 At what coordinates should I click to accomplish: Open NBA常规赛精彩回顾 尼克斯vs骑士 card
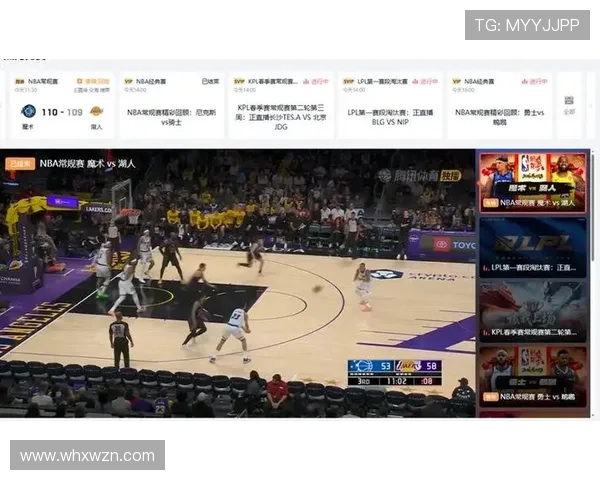click(171, 105)
